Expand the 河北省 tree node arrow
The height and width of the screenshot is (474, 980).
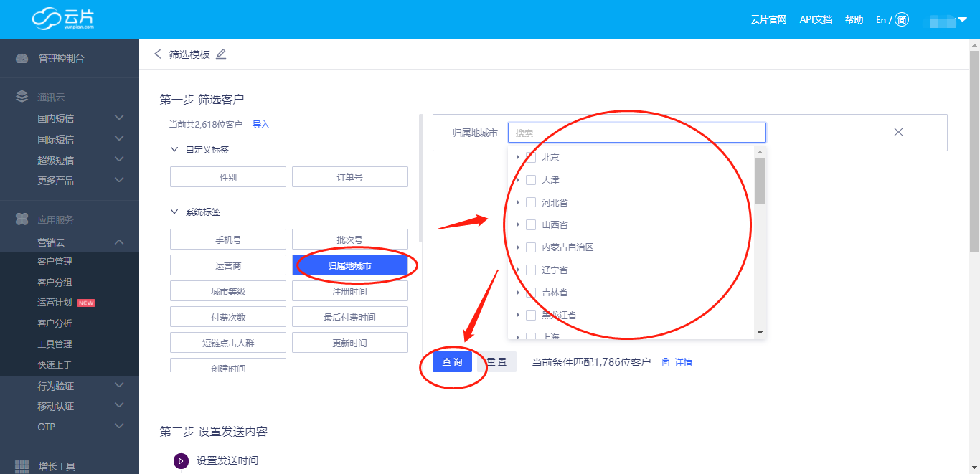(x=517, y=202)
